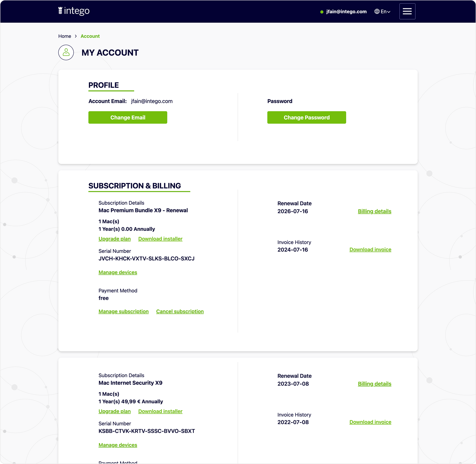476x464 pixels.
Task: Click the Password label in Profile
Action: pyautogui.click(x=280, y=101)
